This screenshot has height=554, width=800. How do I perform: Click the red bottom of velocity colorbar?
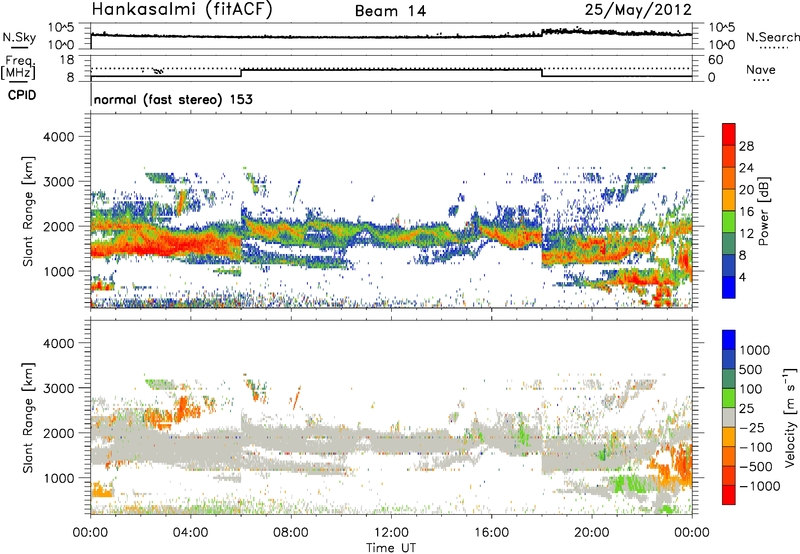click(x=729, y=495)
